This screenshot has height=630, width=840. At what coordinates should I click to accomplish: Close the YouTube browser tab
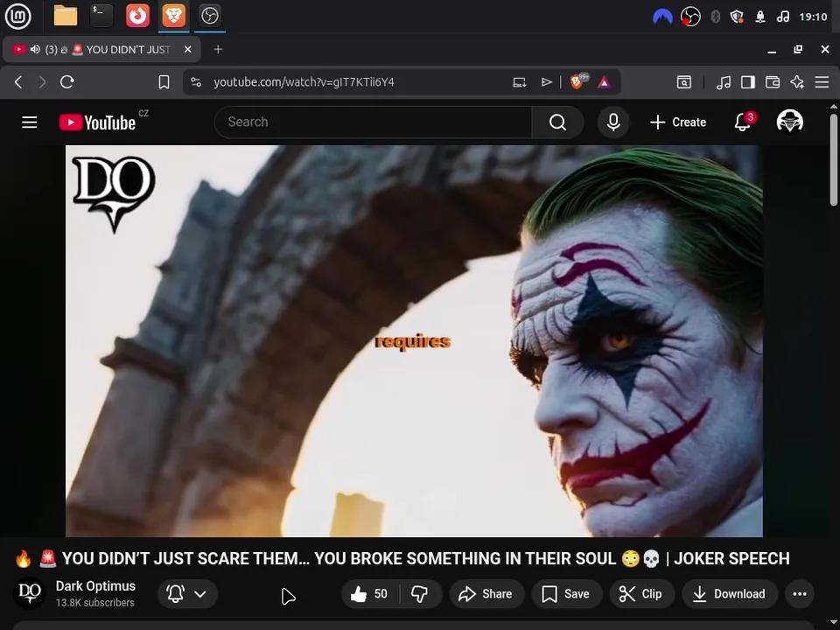(187, 49)
